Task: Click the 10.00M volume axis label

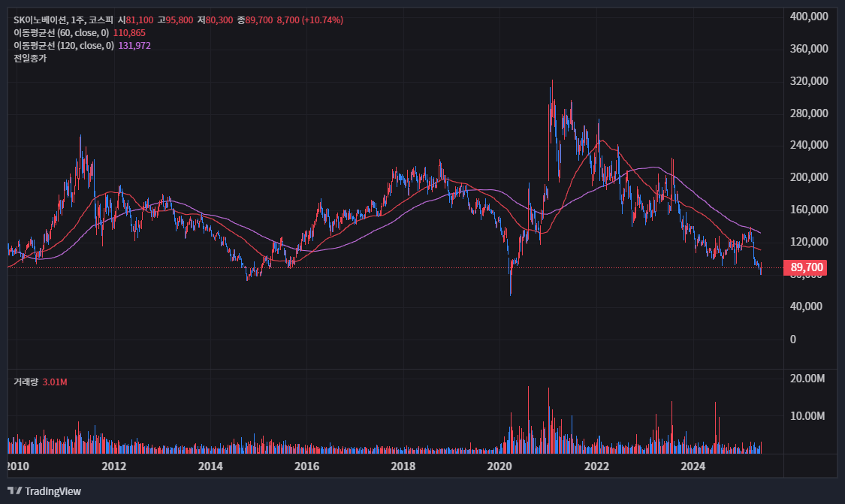Action: pos(807,416)
